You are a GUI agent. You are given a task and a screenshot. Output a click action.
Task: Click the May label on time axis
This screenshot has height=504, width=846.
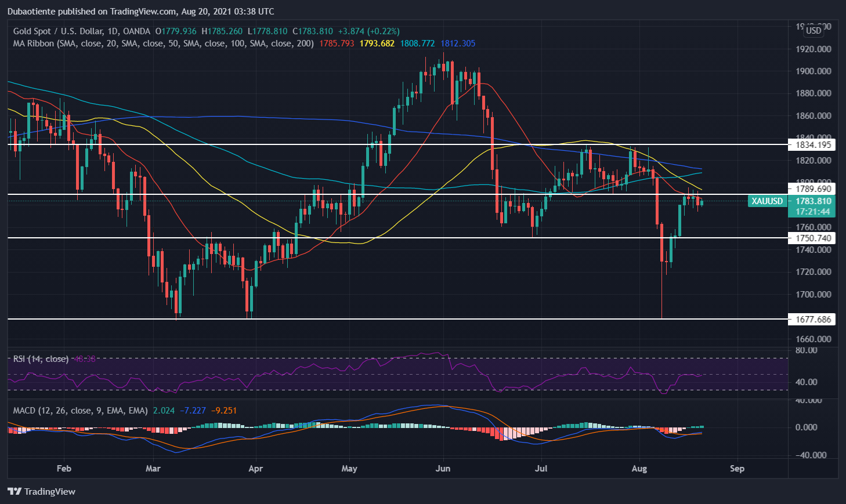click(349, 469)
